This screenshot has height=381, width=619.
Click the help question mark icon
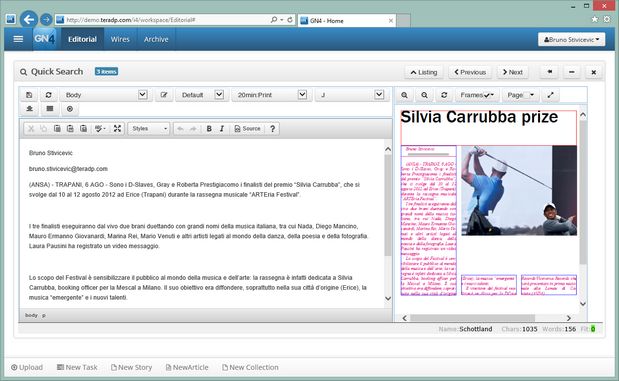click(x=272, y=129)
